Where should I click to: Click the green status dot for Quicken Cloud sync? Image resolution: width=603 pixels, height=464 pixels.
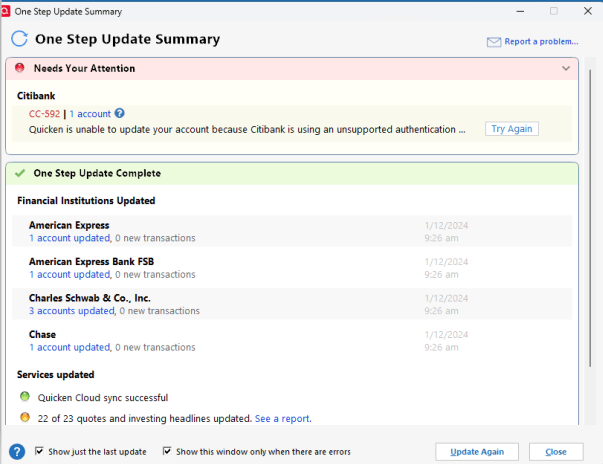(x=25, y=396)
